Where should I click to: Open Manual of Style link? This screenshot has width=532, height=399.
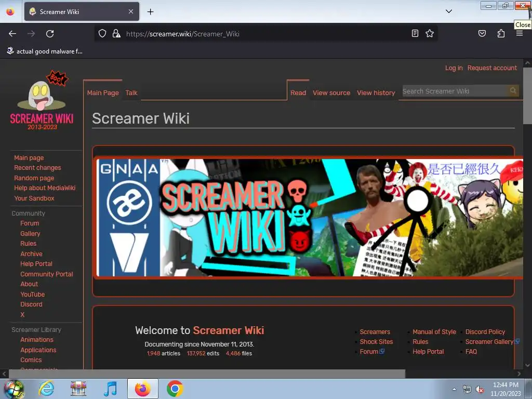tap(434, 332)
